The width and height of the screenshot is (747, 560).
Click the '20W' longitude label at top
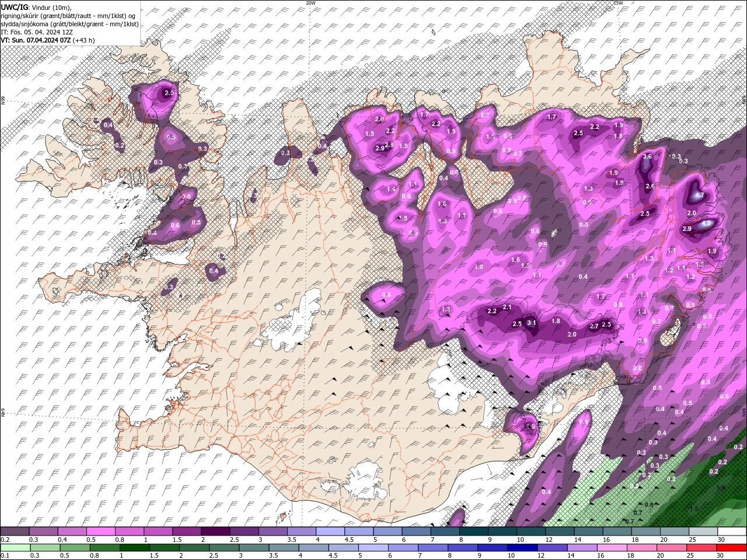tap(310, 3)
